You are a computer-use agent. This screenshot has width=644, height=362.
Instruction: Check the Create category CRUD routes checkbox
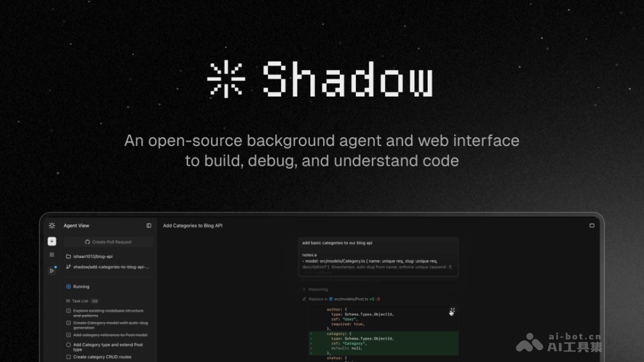pyautogui.click(x=69, y=356)
